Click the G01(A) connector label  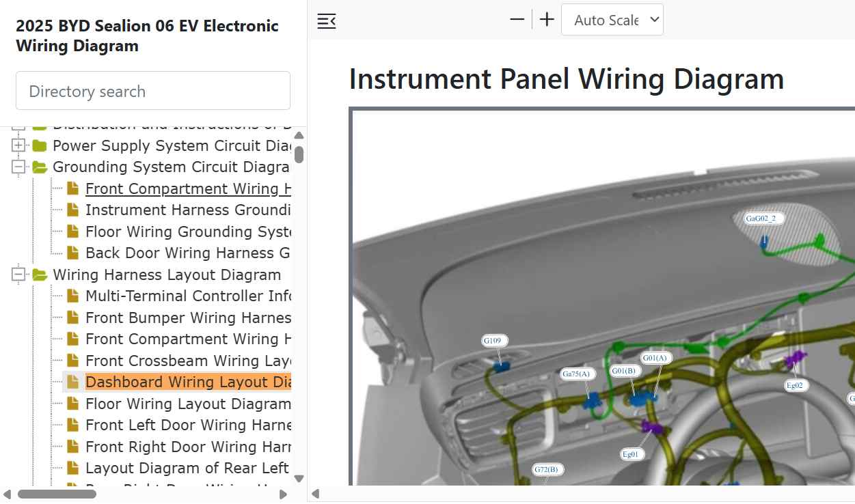click(x=656, y=358)
